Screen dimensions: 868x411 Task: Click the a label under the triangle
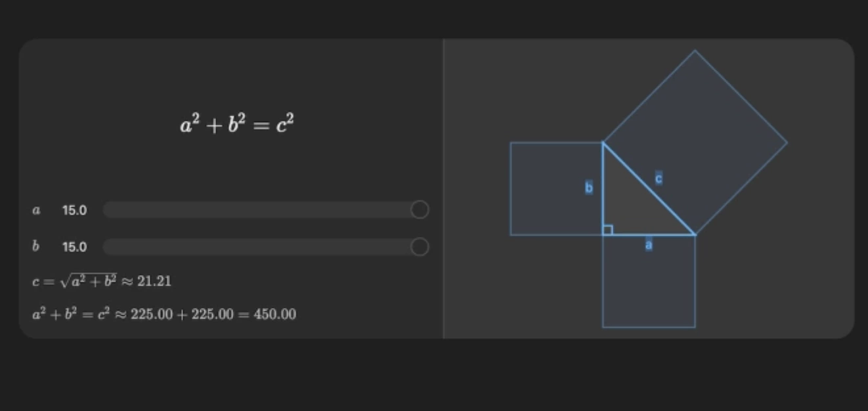point(649,245)
